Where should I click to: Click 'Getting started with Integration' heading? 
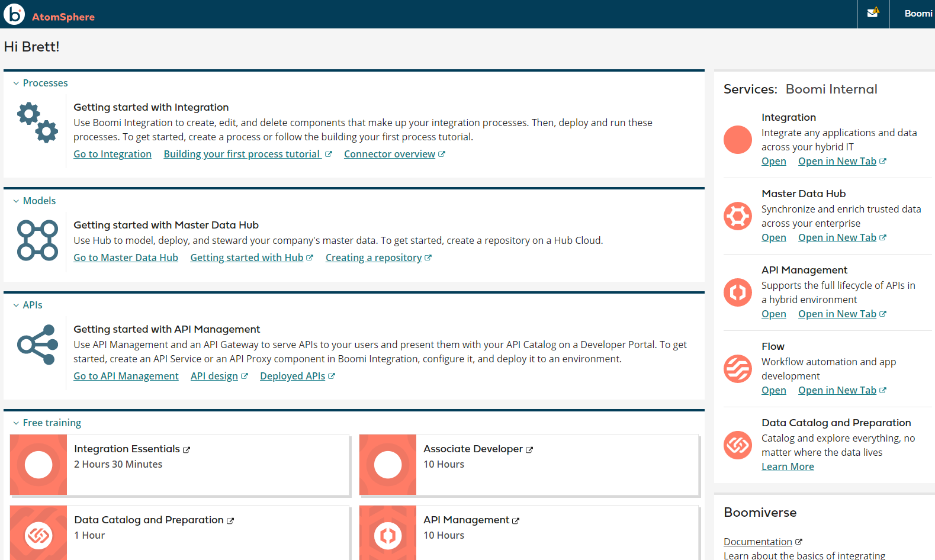[x=151, y=107]
